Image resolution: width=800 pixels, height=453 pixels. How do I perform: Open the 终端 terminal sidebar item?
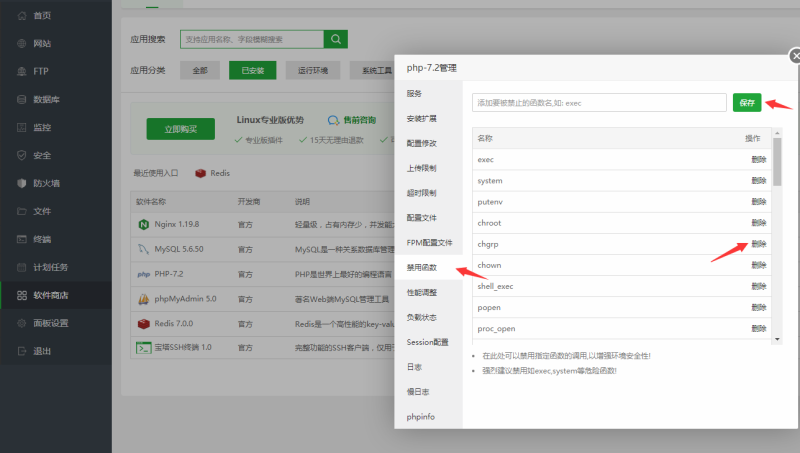click(x=56, y=239)
